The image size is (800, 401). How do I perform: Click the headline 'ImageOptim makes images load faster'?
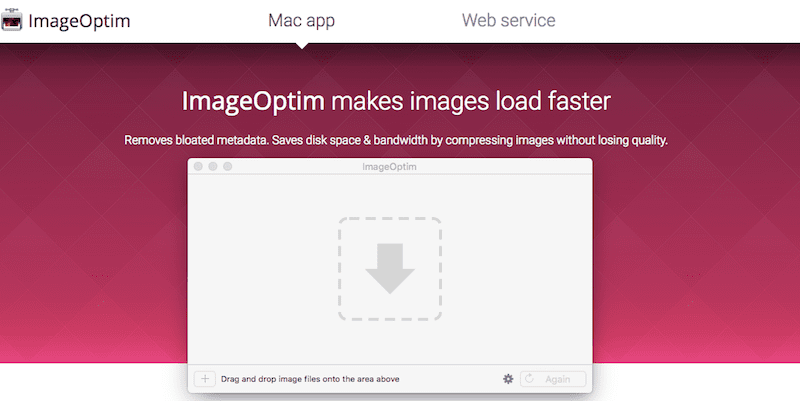pyautogui.click(x=396, y=101)
